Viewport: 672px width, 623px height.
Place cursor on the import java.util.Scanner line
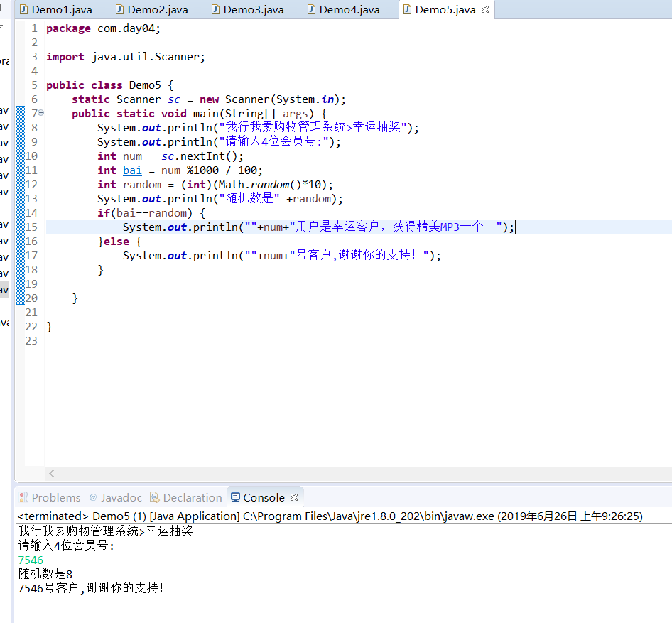[125, 57]
